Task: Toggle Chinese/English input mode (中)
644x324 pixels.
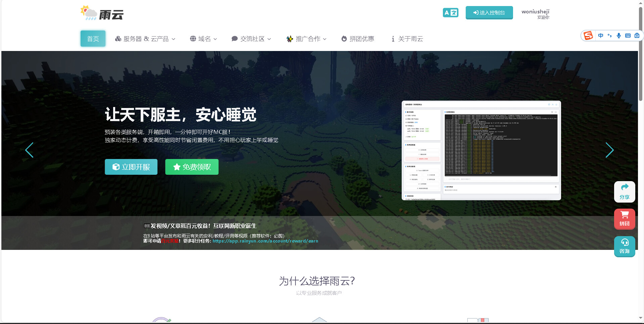Action: coord(600,36)
